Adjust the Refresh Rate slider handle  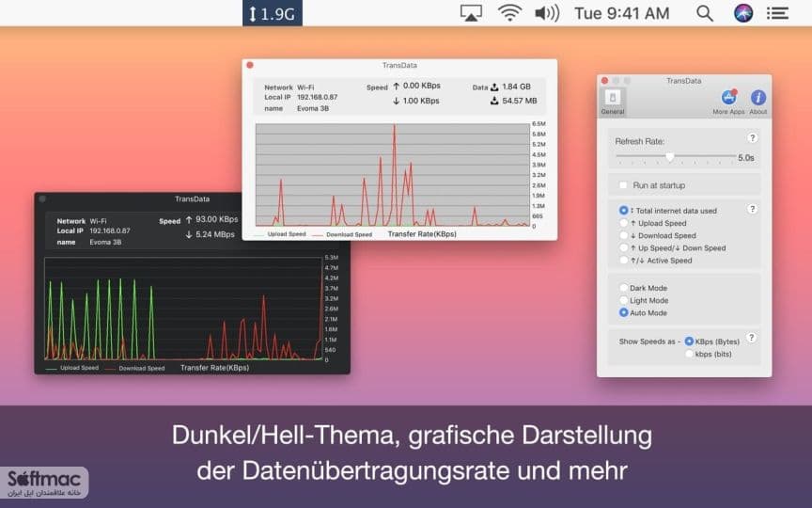point(670,156)
